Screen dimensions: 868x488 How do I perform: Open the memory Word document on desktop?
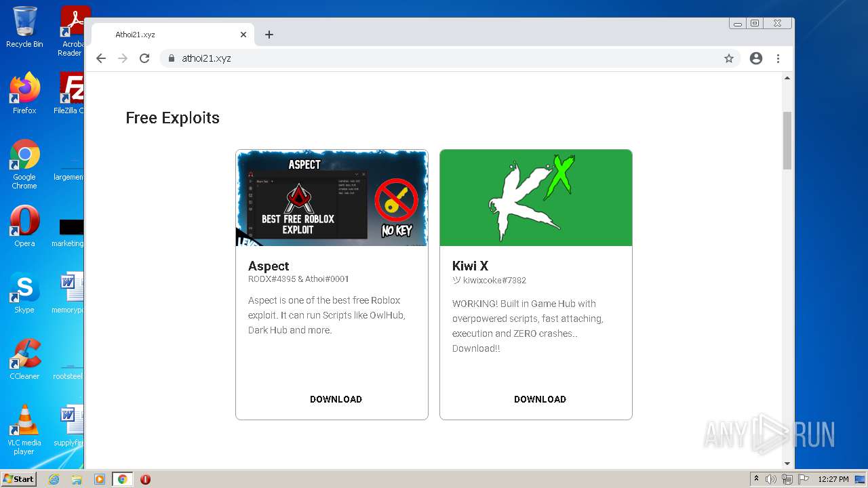click(x=69, y=293)
